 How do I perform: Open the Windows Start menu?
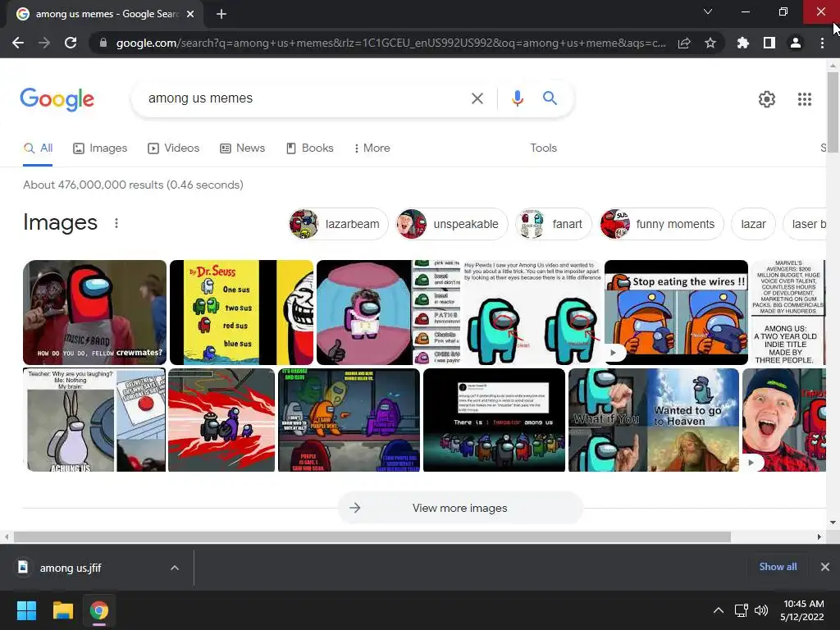point(26,610)
